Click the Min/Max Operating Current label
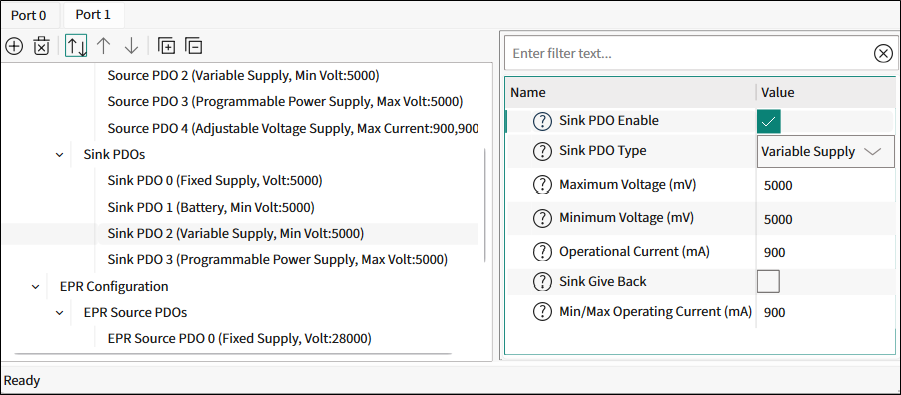The image size is (901, 395). (655, 312)
